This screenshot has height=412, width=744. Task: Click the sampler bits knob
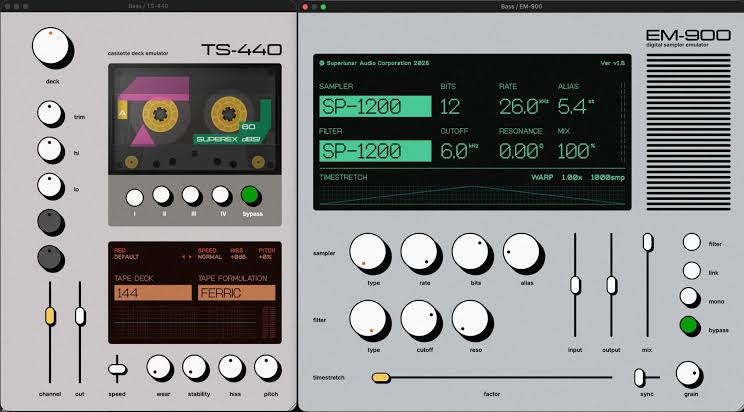click(470, 252)
